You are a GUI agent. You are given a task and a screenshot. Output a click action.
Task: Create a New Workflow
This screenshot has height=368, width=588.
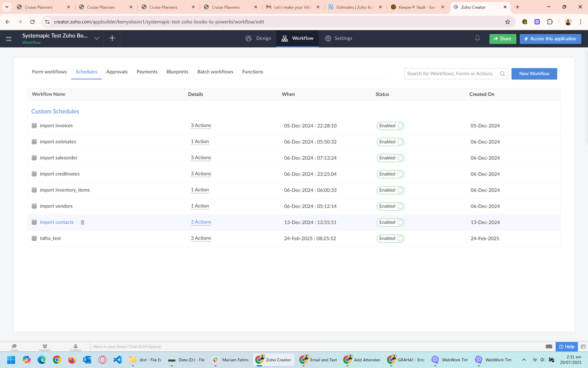[534, 74]
